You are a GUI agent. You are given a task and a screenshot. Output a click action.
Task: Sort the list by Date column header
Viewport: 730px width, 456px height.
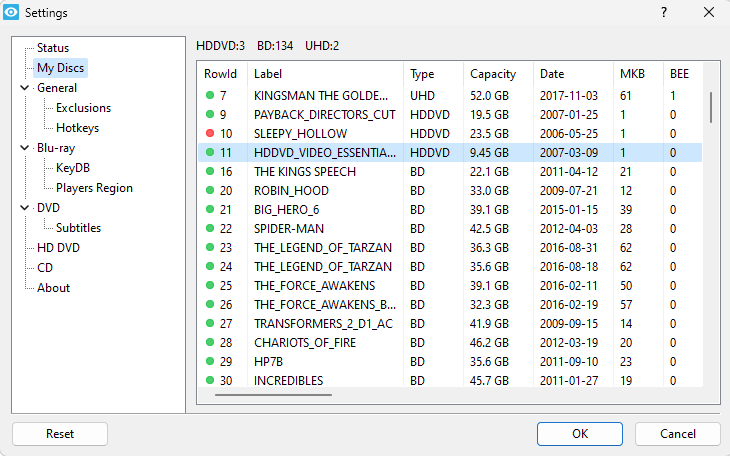pyautogui.click(x=552, y=74)
